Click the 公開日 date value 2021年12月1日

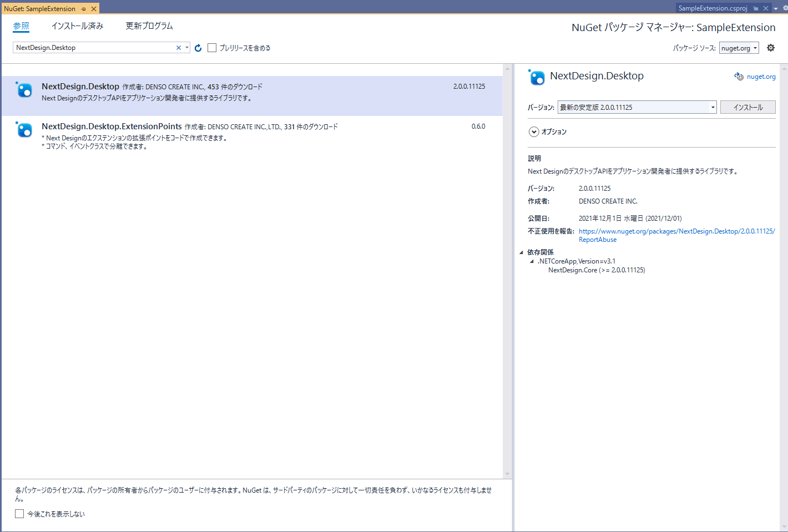coord(630,219)
